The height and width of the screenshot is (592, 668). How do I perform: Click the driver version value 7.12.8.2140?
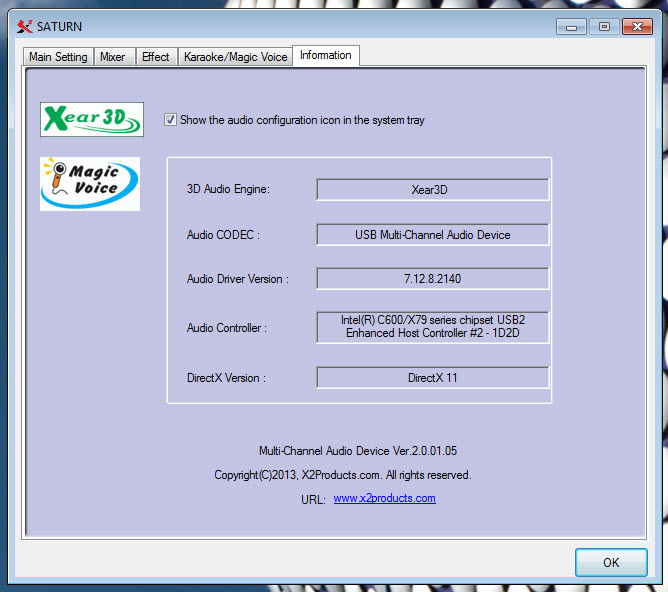[432, 279]
